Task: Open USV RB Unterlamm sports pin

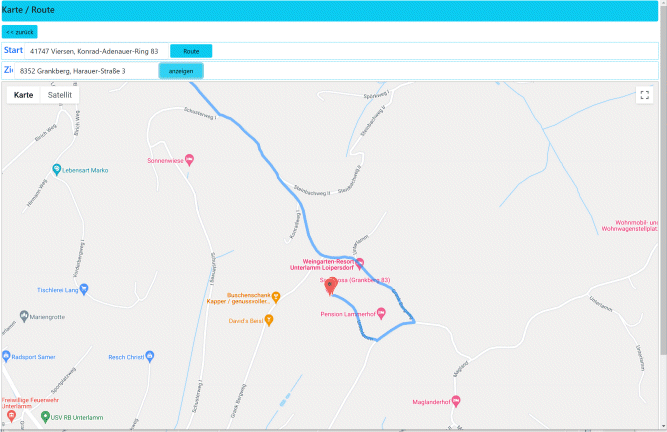Action: 45,417
